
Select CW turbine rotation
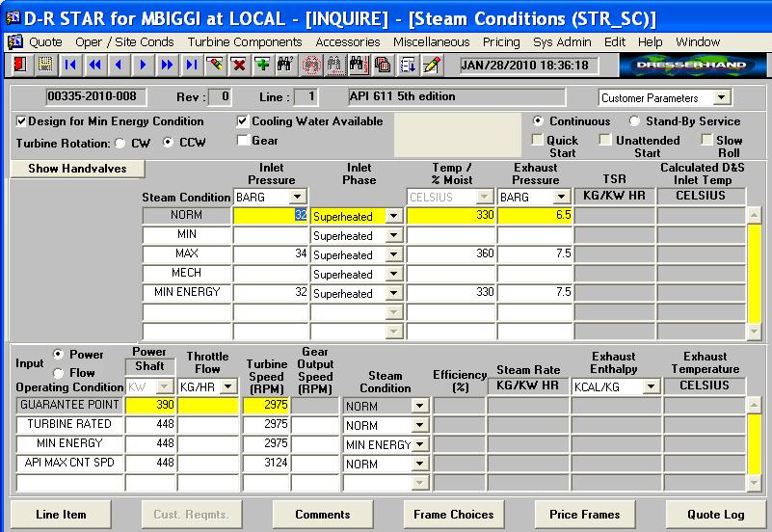(x=120, y=144)
